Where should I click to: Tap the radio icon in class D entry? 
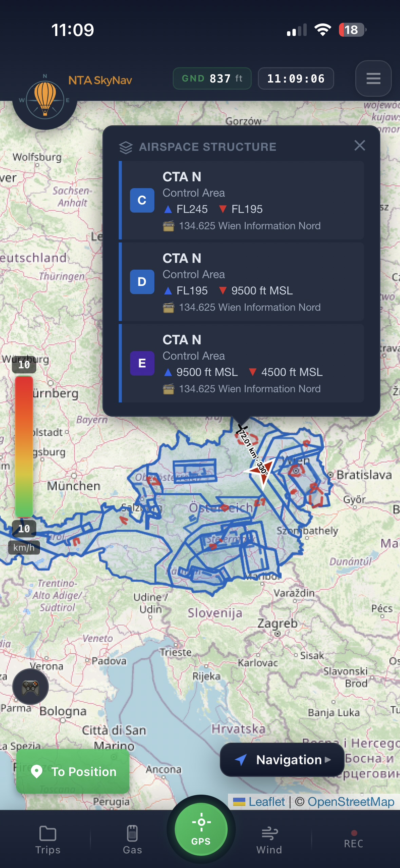[x=169, y=307]
